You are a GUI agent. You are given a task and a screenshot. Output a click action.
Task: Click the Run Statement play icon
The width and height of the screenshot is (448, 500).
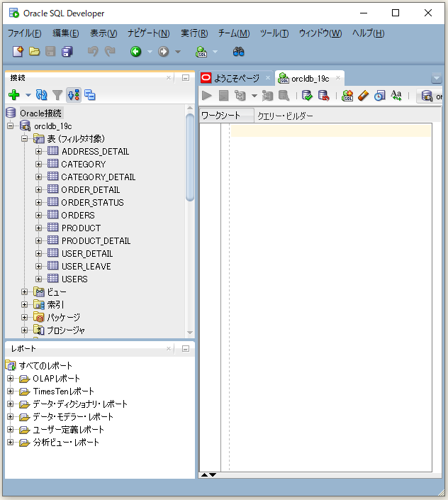click(x=207, y=95)
